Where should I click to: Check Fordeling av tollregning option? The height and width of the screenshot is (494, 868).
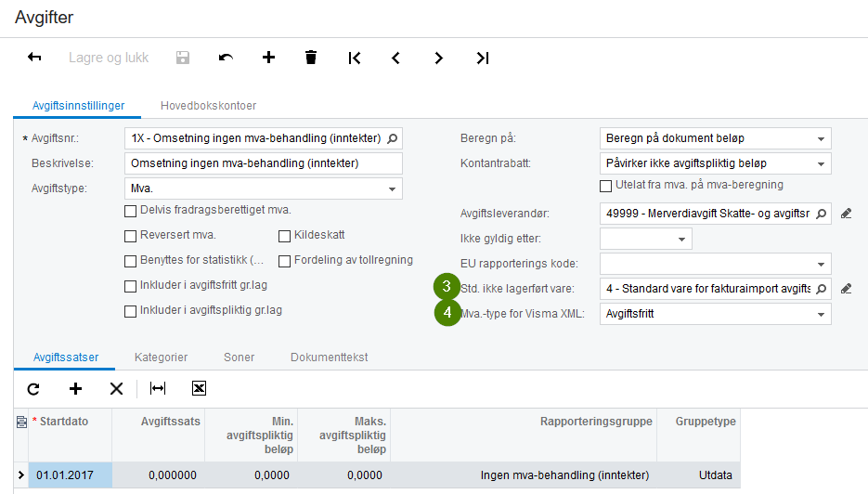click(284, 261)
